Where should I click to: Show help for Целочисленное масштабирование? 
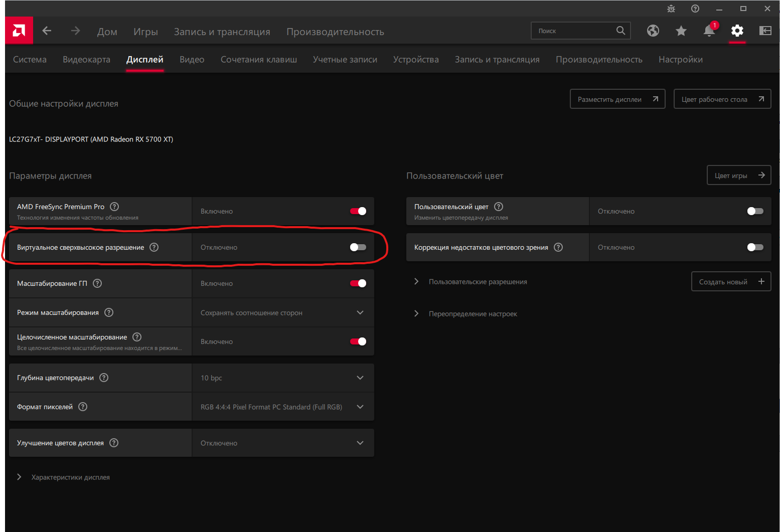137,337
